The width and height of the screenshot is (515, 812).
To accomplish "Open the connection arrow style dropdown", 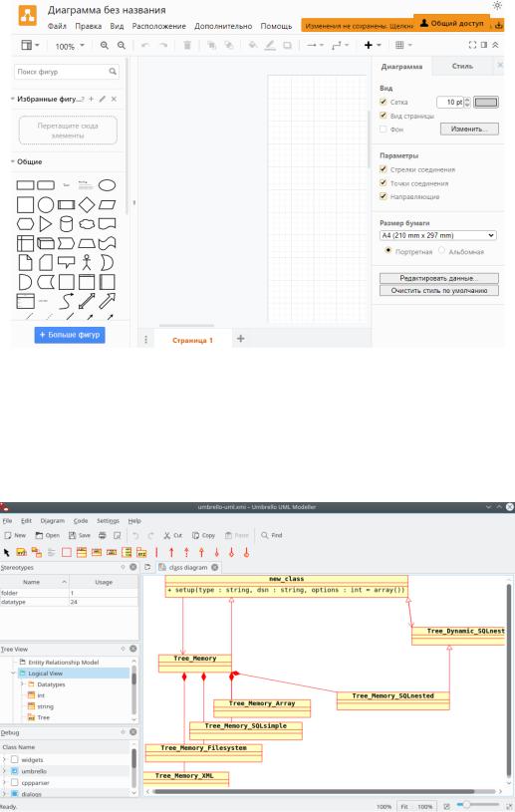I will (x=315, y=46).
